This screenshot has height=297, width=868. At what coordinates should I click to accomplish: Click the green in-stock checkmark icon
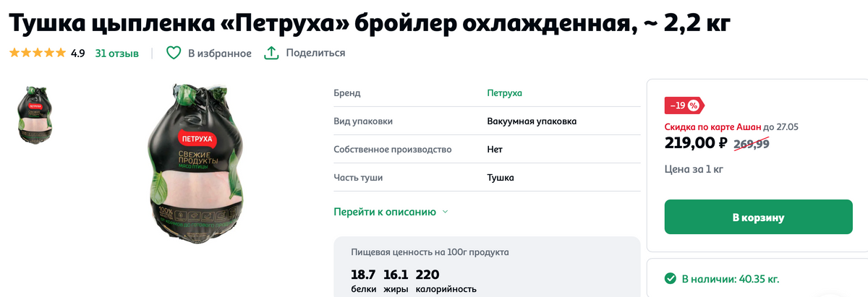671,278
